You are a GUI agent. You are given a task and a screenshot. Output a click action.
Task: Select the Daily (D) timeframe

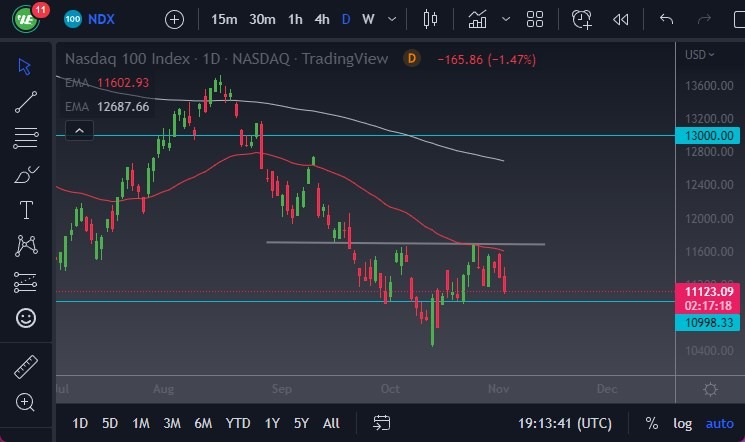[346, 19]
